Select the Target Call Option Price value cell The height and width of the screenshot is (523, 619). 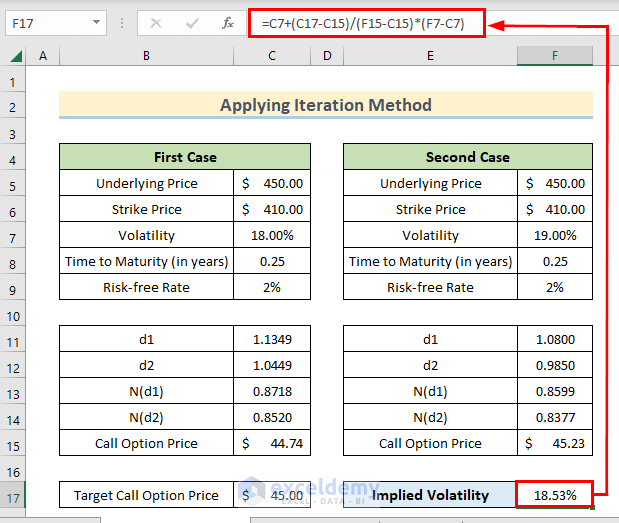coord(272,495)
